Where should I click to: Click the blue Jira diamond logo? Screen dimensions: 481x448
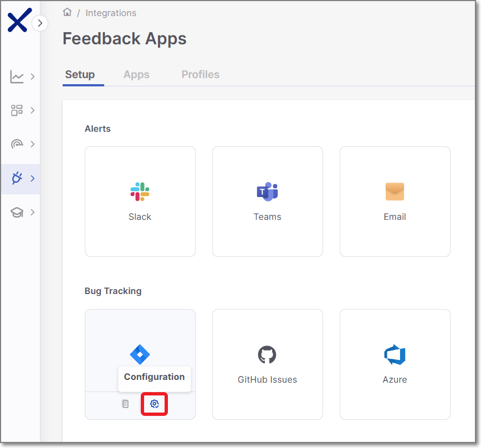[140, 354]
